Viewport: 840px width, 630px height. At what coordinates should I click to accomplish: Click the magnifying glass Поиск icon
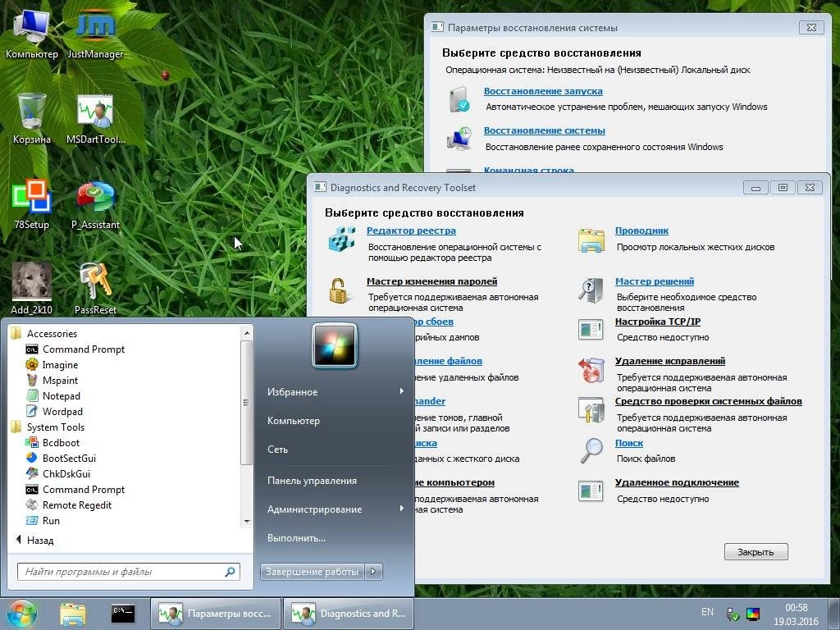(x=591, y=451)
